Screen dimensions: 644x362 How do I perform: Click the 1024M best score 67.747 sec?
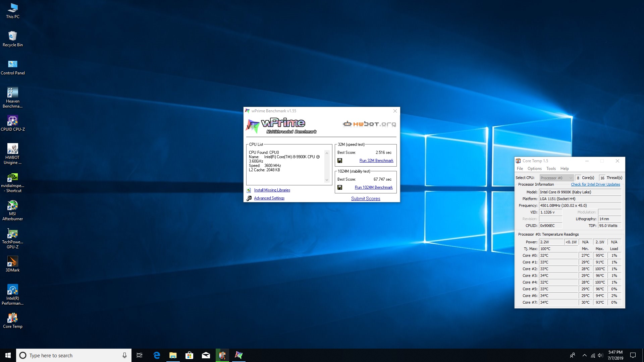382,179
